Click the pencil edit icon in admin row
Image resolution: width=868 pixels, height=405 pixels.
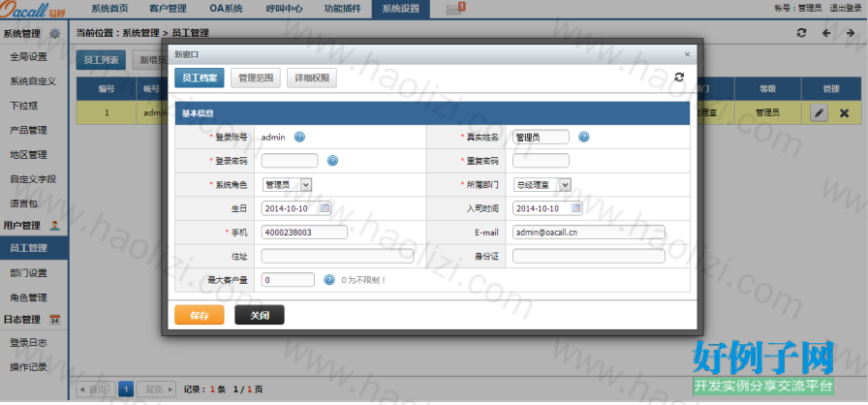820,112
